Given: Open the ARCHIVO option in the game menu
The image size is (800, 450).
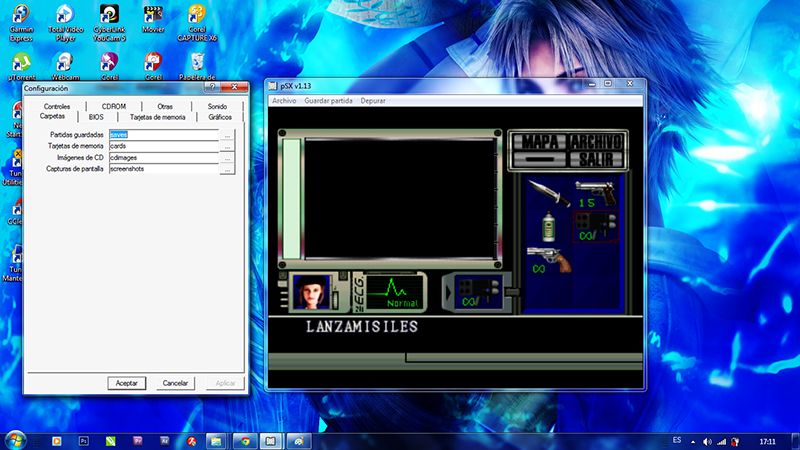Looking at the screenshot, I should [595, 142].
